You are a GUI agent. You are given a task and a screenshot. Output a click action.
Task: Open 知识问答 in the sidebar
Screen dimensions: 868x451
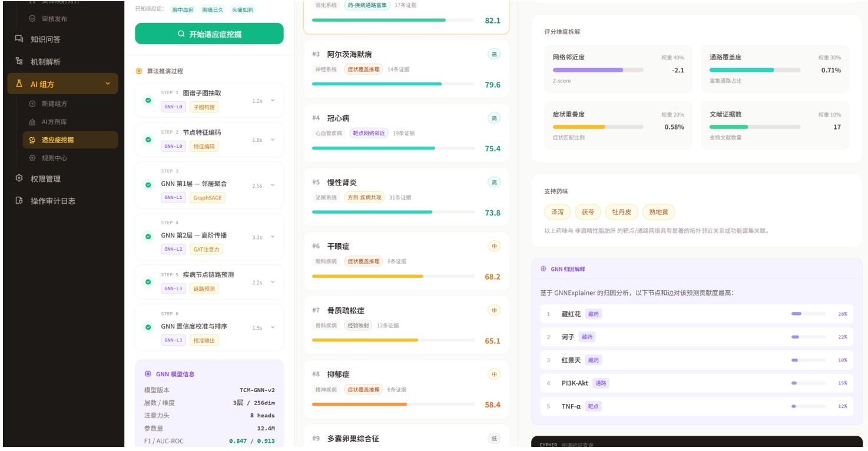[62, 39]
